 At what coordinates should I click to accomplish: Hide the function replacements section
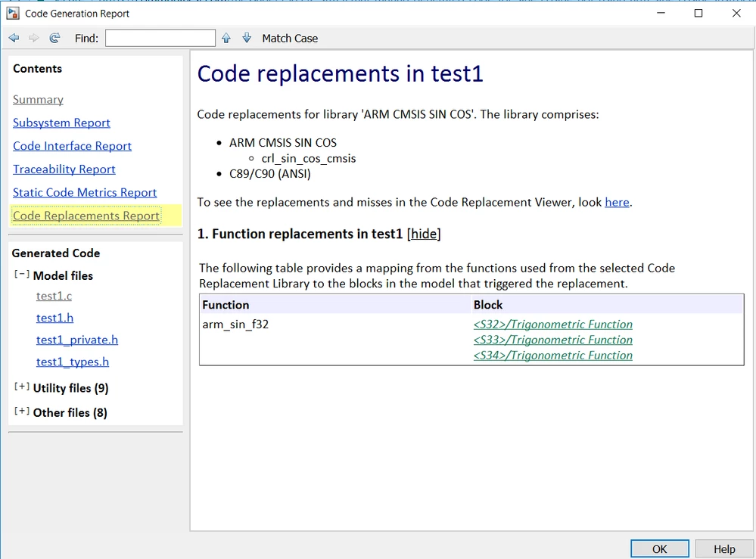pyautogui.click(x=424, y=234)
